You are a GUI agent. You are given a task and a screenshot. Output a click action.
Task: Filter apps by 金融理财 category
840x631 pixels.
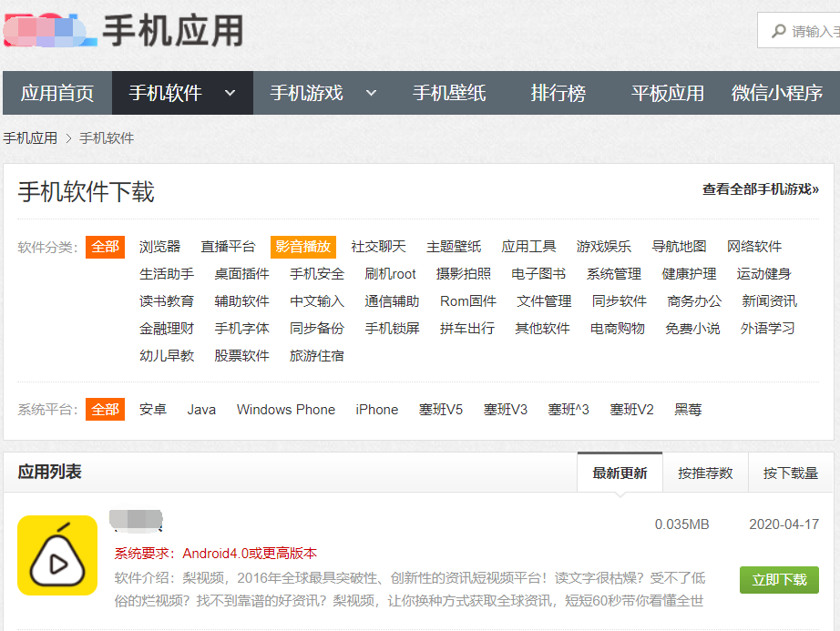coord(166,328)
